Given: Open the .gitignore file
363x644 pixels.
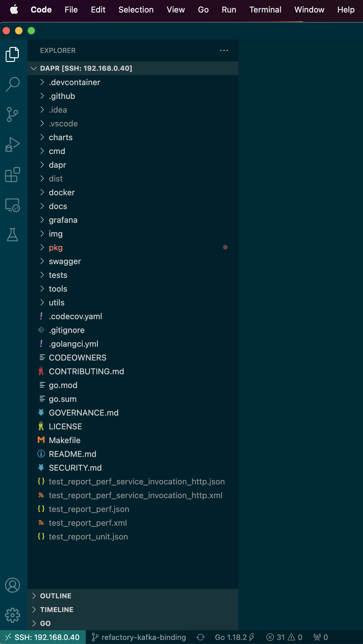Looking at the screenshot, I should tap(133, 330).
